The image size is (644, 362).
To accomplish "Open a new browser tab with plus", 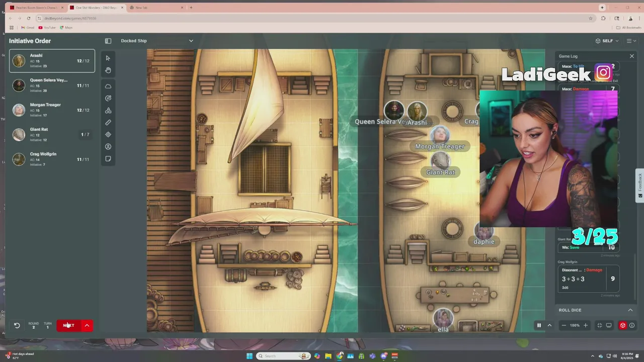I will 191,8.
